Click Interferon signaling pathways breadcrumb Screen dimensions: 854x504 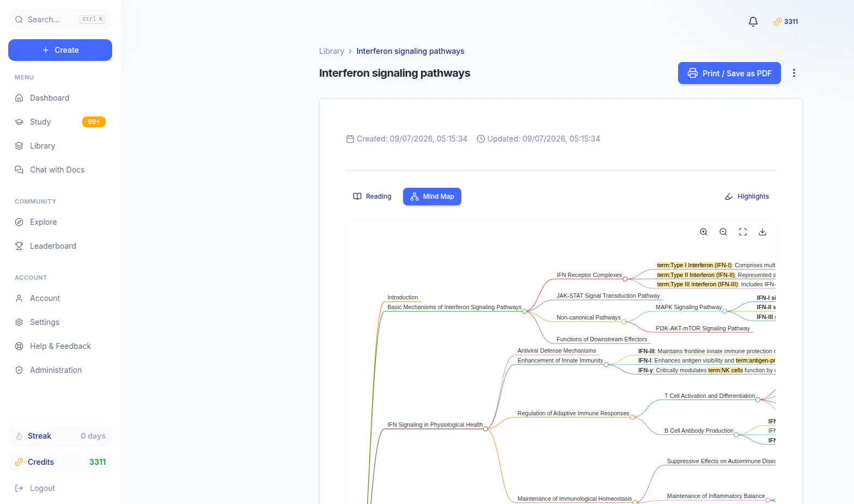tap(410, 51)
